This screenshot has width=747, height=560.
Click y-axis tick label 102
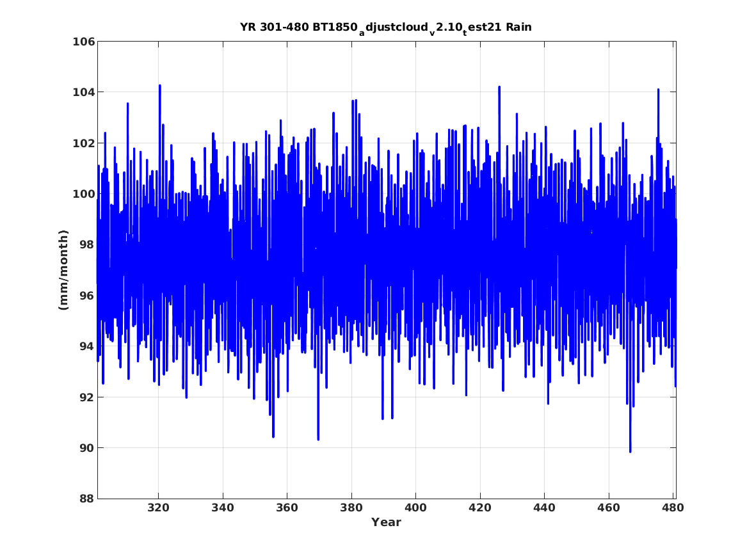click(x=83, y=143)
